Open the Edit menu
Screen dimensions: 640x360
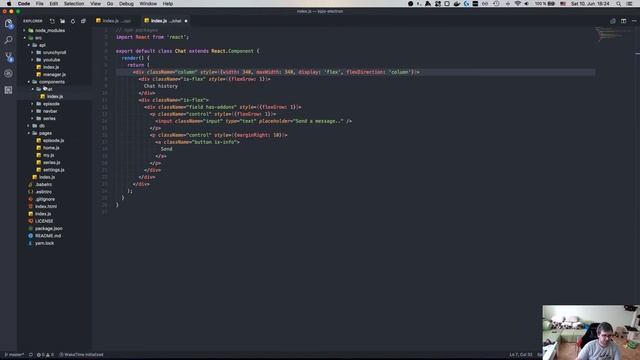[x=54, y=4]
